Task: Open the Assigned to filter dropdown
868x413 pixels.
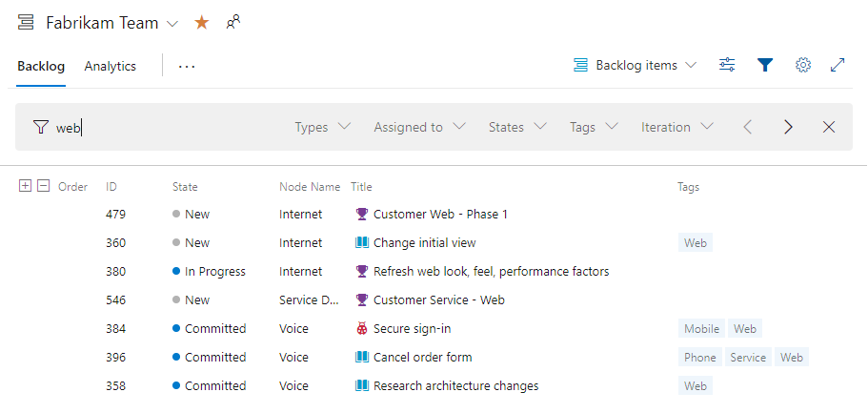Action: 419,127
